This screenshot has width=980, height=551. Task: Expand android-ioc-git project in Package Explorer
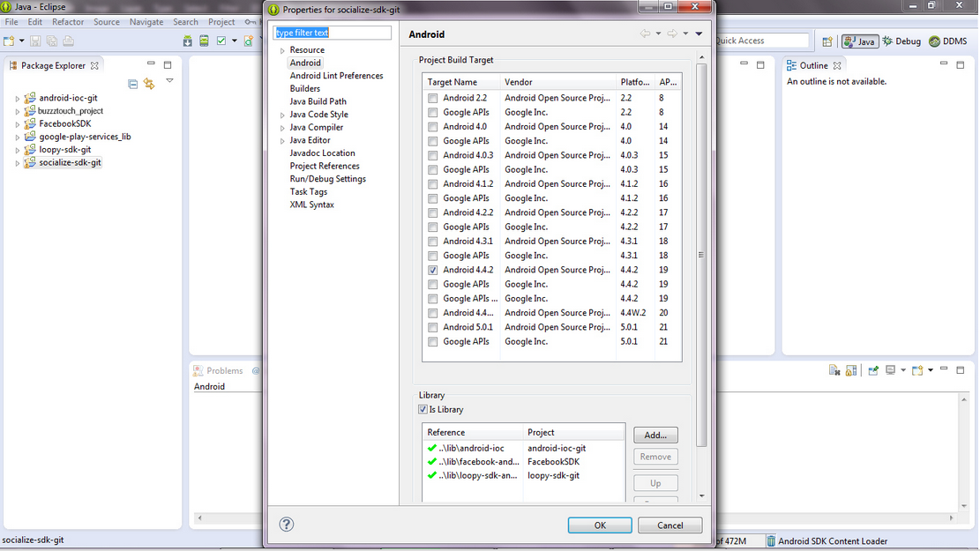click(18, 99)
